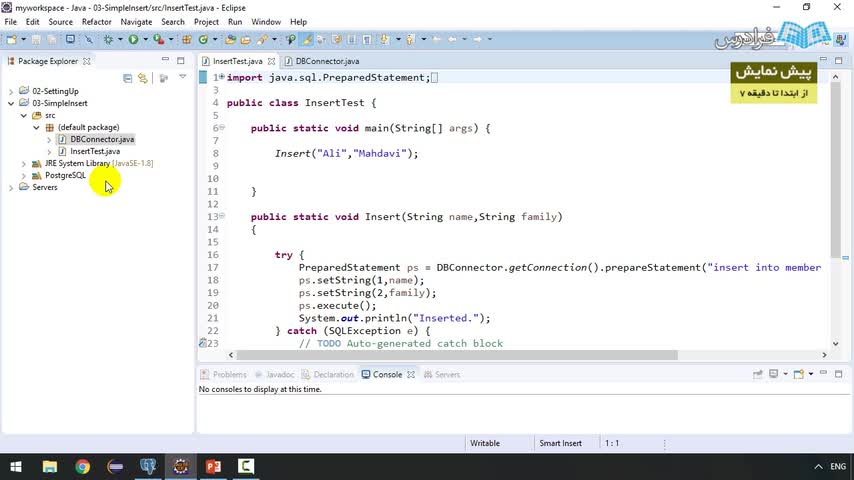Toggle the Show Whitespace Characters pilcrow icon
This screenshot has width=854, height=480.
367,39
